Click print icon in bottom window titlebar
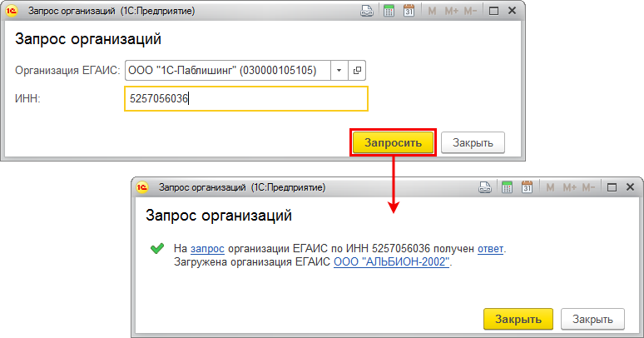 point(485,187)
